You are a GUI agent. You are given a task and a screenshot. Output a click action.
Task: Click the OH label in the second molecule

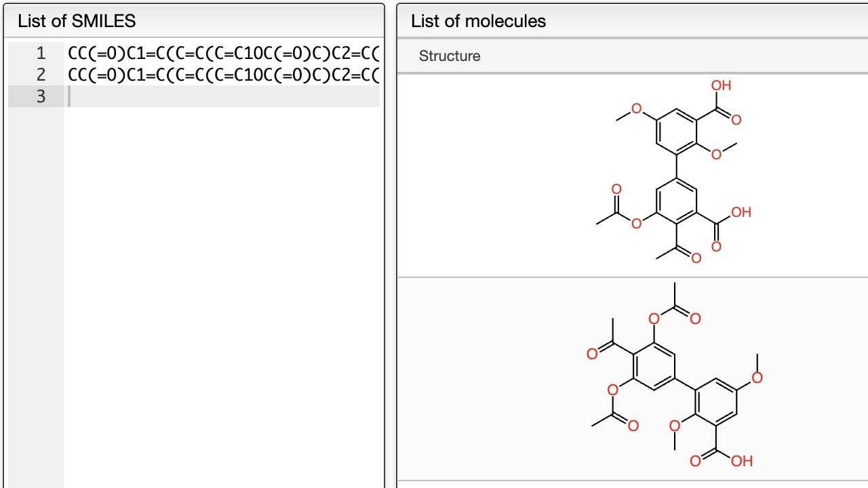[x=741, y=461]
